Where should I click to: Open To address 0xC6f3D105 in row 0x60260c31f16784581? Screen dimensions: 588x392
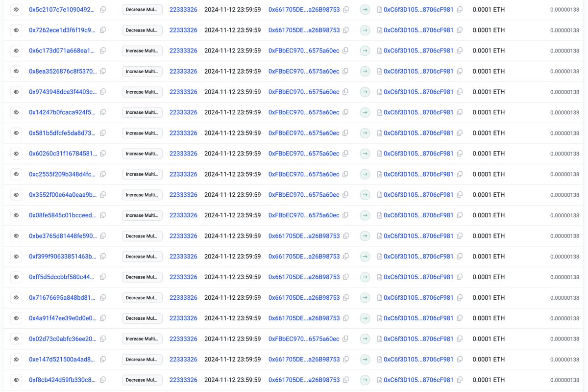click(418, 154)
